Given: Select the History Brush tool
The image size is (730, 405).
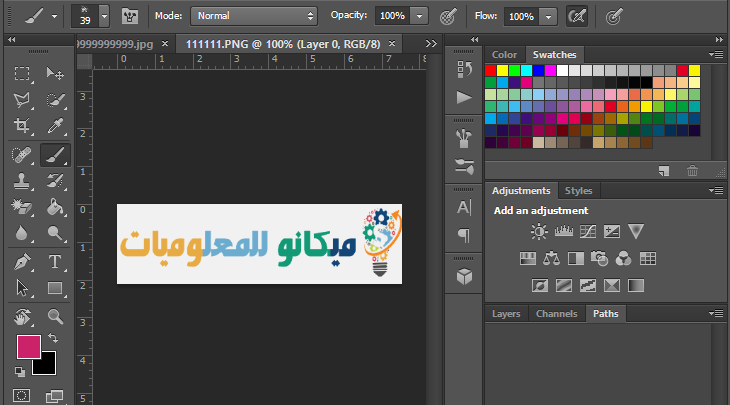Looking at the screenshot, I should click(55, 181).
